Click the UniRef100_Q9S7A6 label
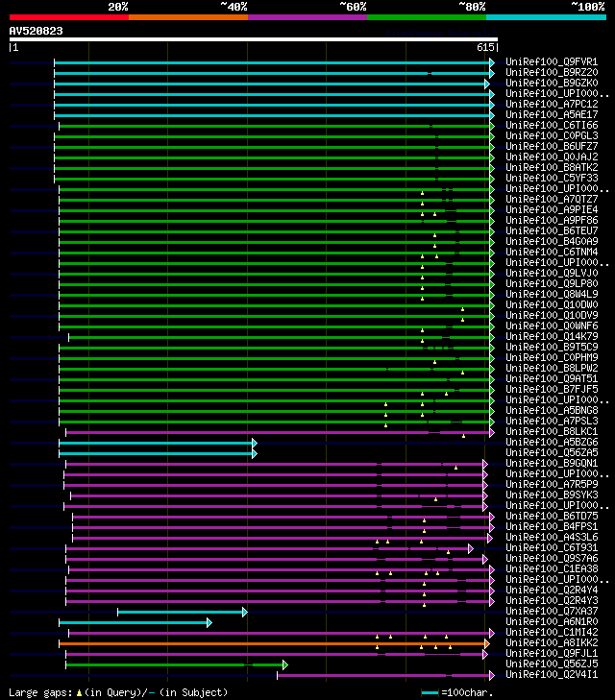Image resolution: width=615 pixels, height=700 pixels. pyautogui.click(x=552, y=559)
